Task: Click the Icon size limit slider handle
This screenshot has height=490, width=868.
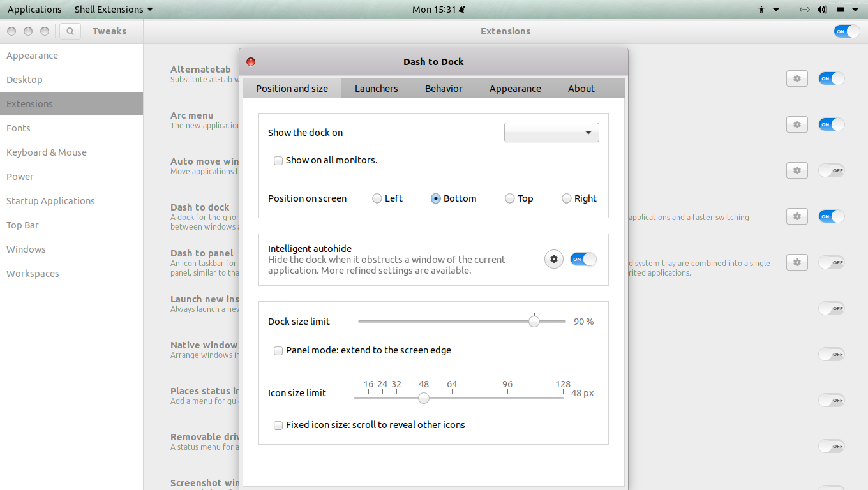Action: pos(424,398)
